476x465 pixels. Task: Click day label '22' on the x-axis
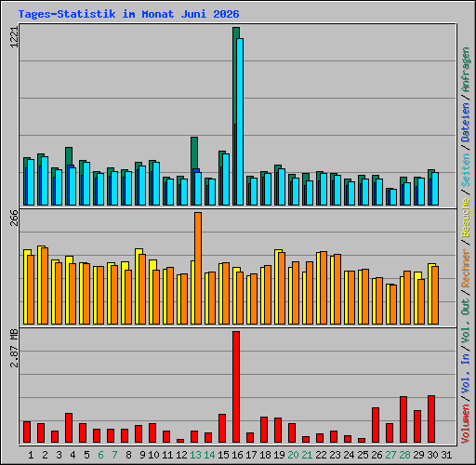pyautogui.click(x=321, y=455)
